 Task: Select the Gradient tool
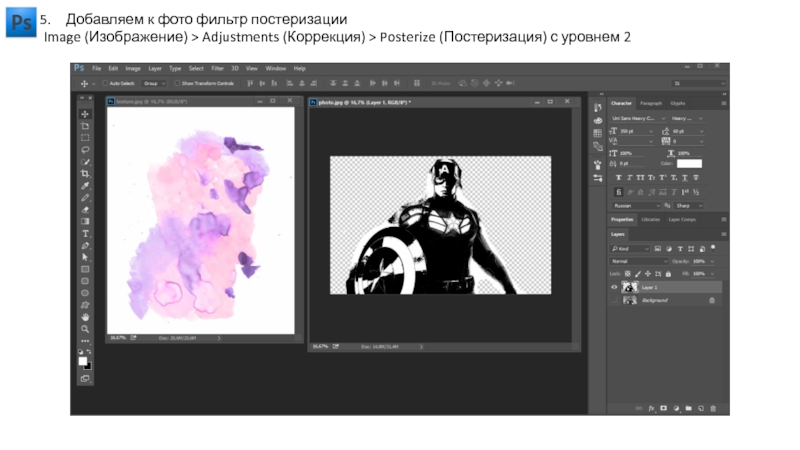tap(85, 221)
